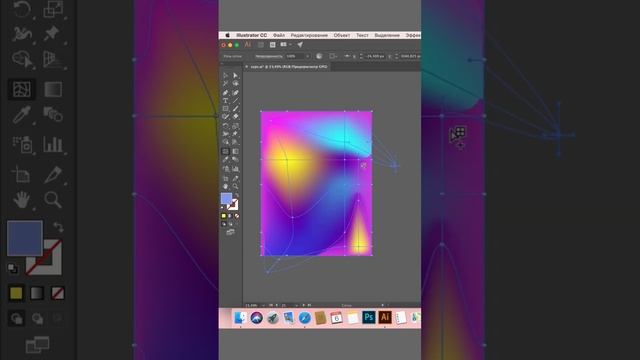Swap fill and stroke in small toolbar

pyautogui.click(x=236, y=196)
